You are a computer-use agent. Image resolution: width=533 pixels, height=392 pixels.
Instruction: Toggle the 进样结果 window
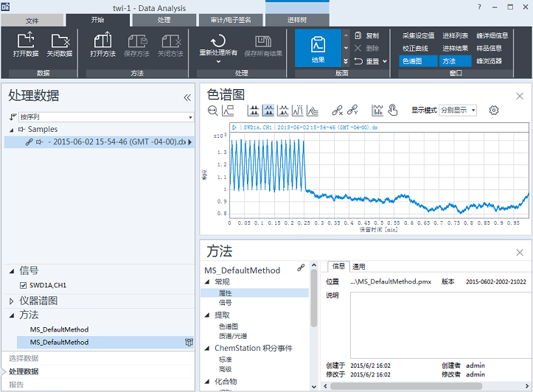point(455,48)
